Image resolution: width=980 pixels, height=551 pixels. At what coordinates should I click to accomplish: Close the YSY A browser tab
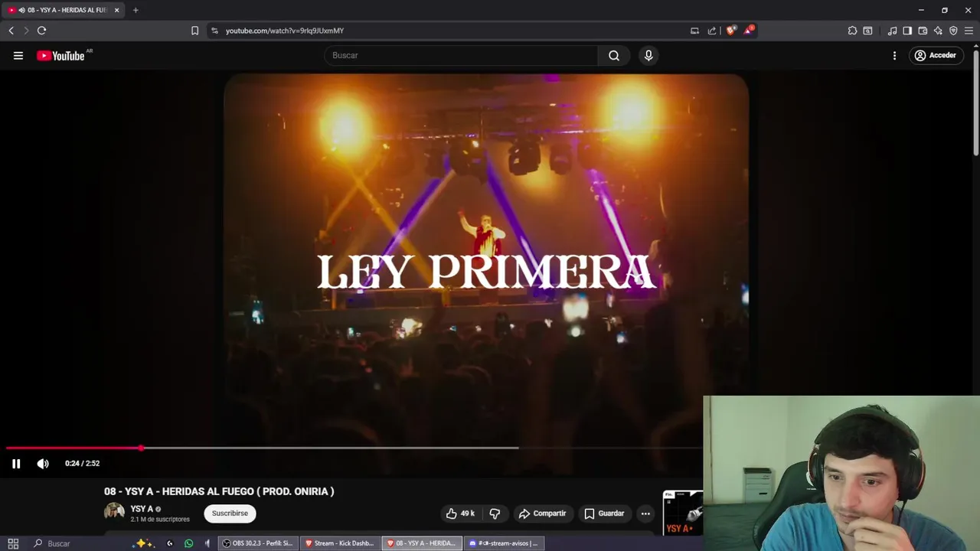coord(116,10)
